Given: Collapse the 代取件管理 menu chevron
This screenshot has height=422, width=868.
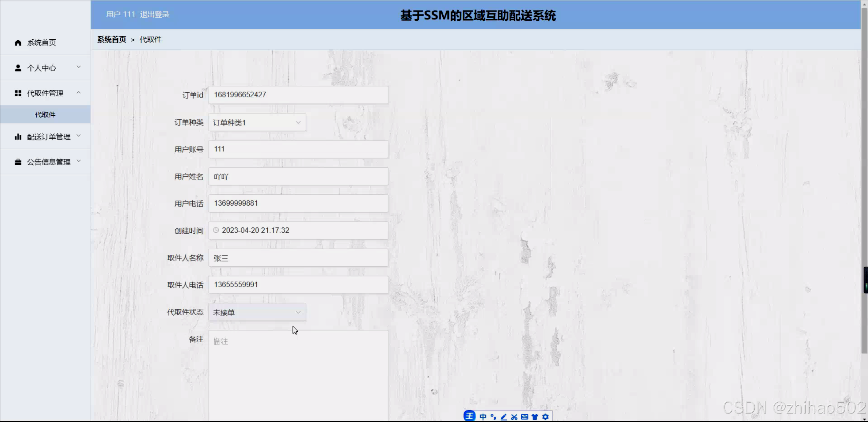Looking at the screenshot, I should pos(79,93).
